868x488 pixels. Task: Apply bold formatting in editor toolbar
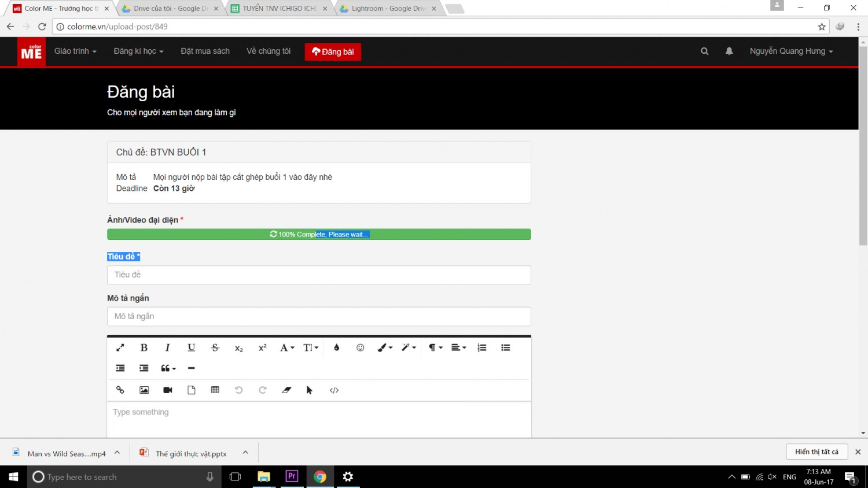coord(144,347)
